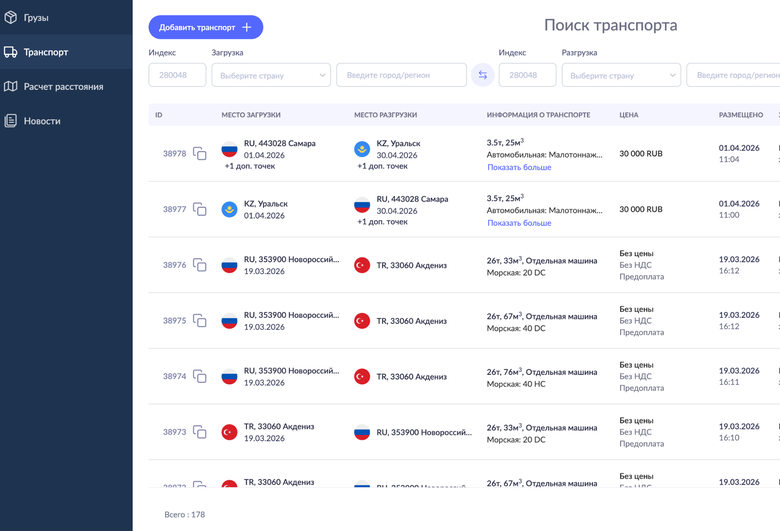This screenshot has height=531, width=780.
Task: Click the unloading Индекс input field
Action: pyautogui.click(x=527, y=75)
